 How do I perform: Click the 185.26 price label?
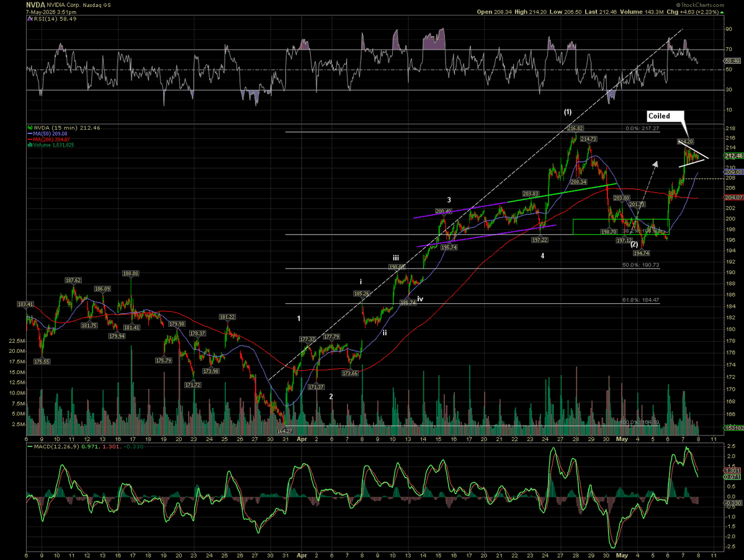click(362, 294)
